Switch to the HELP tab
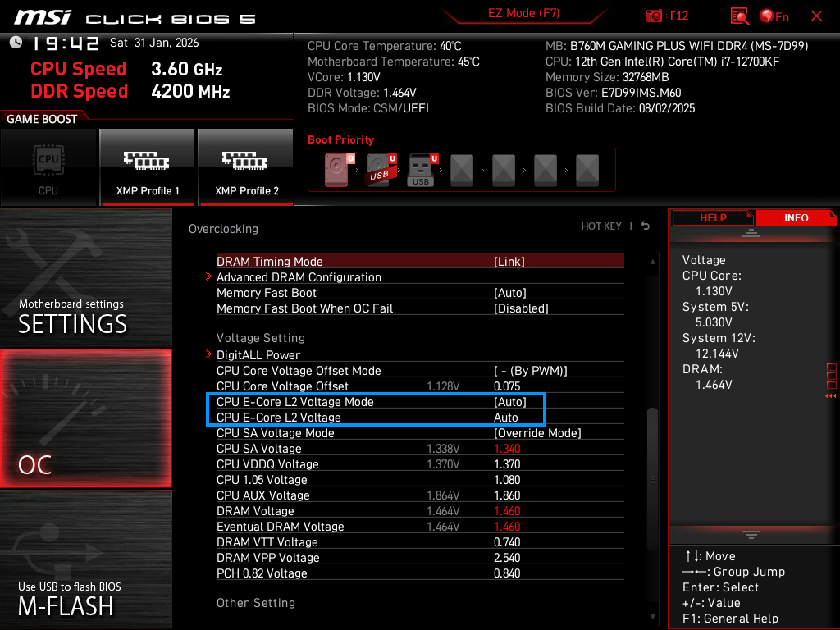 [x=713, y=218]
